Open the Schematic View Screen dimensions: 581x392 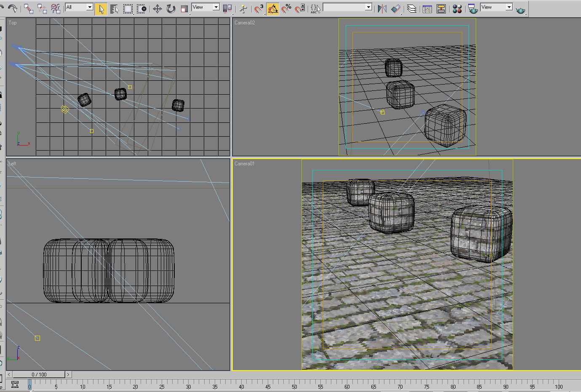tap(442, 8)
